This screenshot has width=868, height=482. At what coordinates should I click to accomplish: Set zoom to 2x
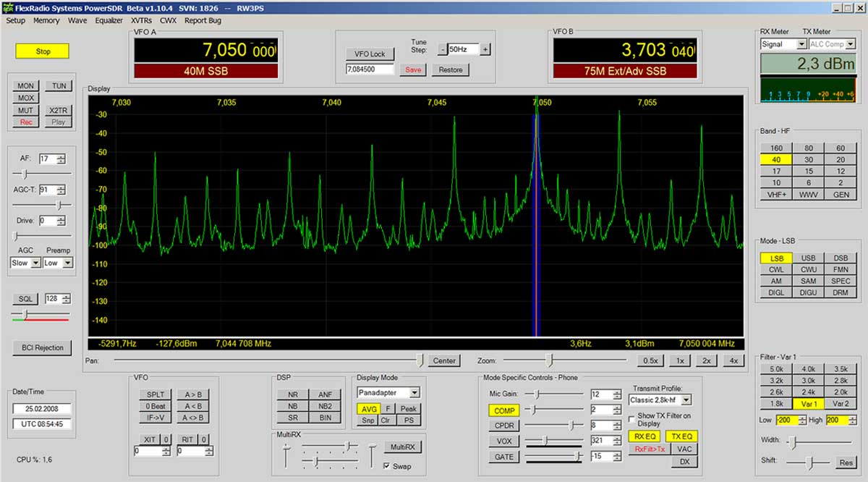pyautogui.click(x=707, y=360)
